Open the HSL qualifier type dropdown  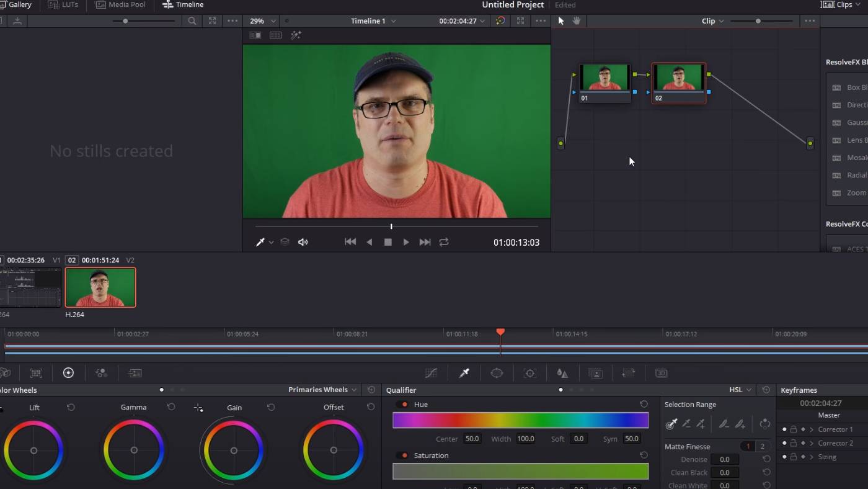tap(740, 390)
